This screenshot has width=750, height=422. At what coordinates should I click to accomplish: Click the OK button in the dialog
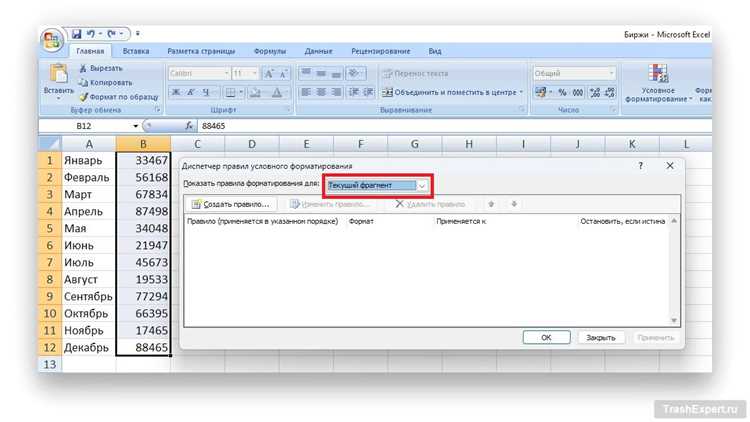point(546,337)
